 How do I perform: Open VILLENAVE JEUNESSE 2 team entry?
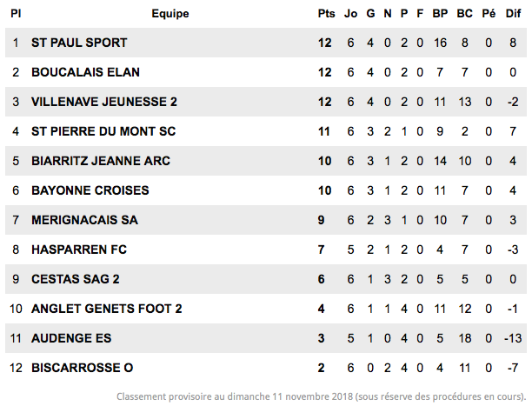(104, 102)
